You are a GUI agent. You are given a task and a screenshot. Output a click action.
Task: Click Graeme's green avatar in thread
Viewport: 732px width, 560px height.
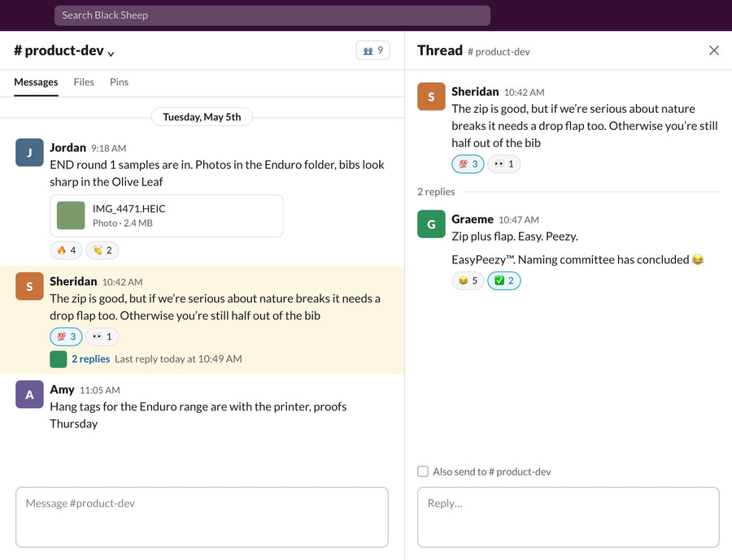point(431,224)
